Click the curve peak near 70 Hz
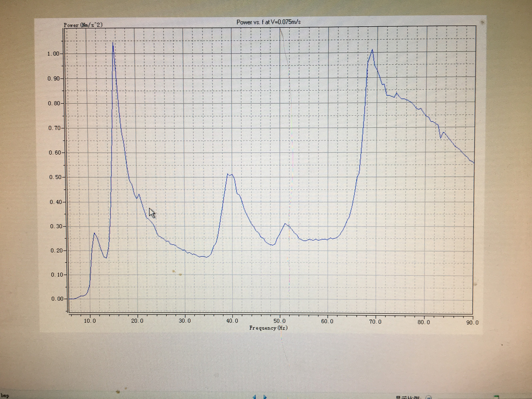The height and width of the screenshot is (399, 532). (372, 50)
